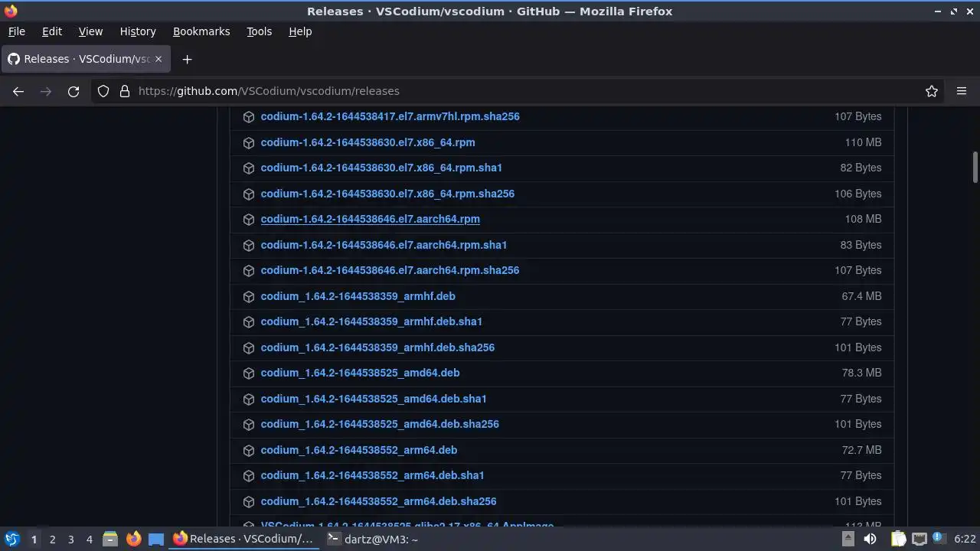The height and width of the screenshot is (551, 980).
Task: Click the grayed-out forward arrow
Action: (x=46, y=91)
